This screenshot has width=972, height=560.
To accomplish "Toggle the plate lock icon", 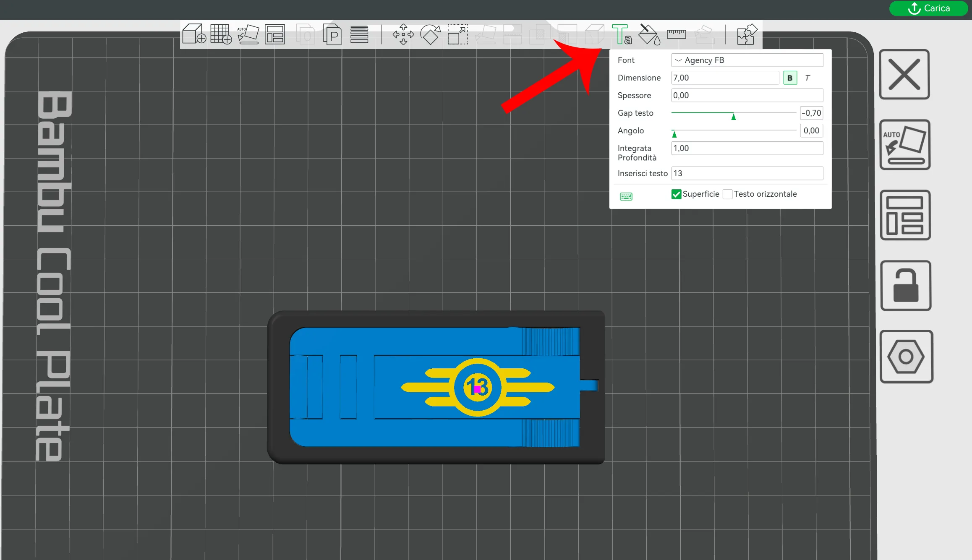I will coord(906,286).
